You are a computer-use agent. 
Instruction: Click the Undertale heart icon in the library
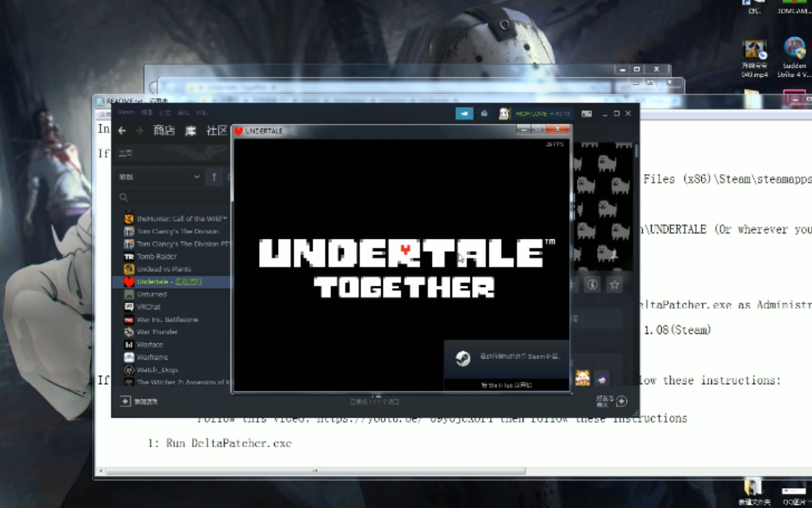128,281
